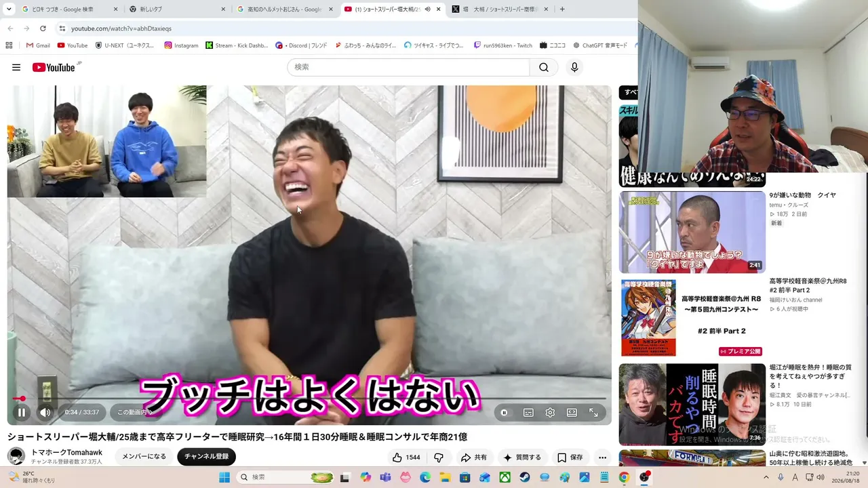Launch Steam from the taskbar
The image size is (868, 488).
pos(525,477)
